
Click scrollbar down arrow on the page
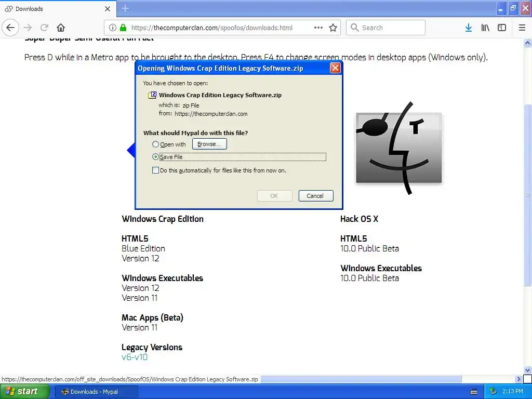coord(527,370)
